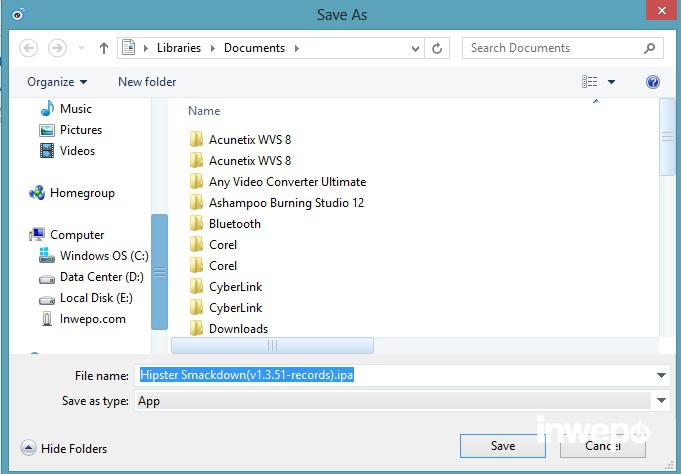Refresh the Documents folder view
This screenshot has width=681, height=474.
point(437,48)
